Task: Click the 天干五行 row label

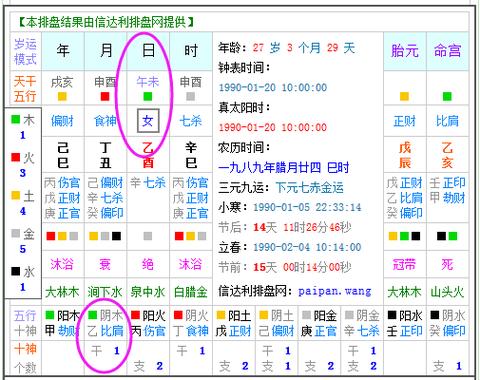Action: pyautogui.click(x=25, y=89)
